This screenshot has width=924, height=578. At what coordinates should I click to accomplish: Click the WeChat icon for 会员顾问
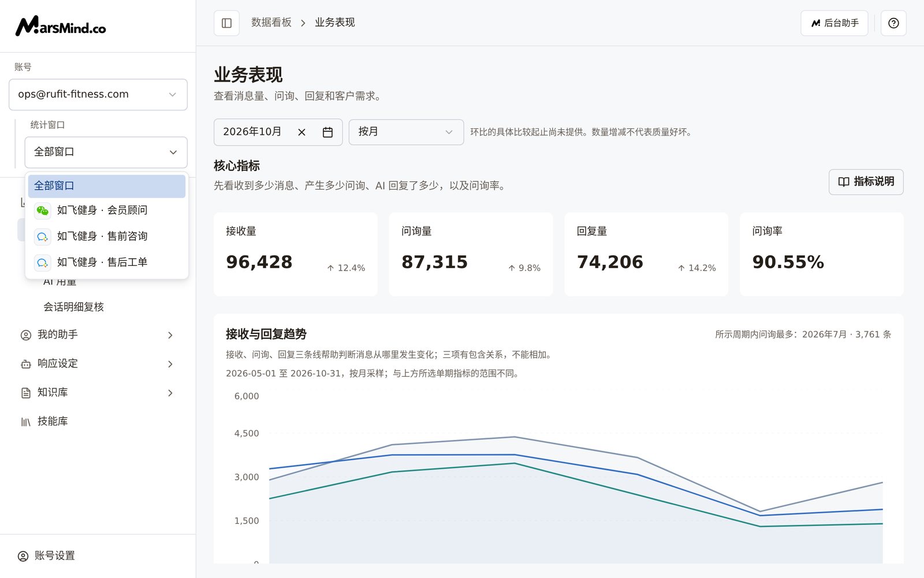43,210
